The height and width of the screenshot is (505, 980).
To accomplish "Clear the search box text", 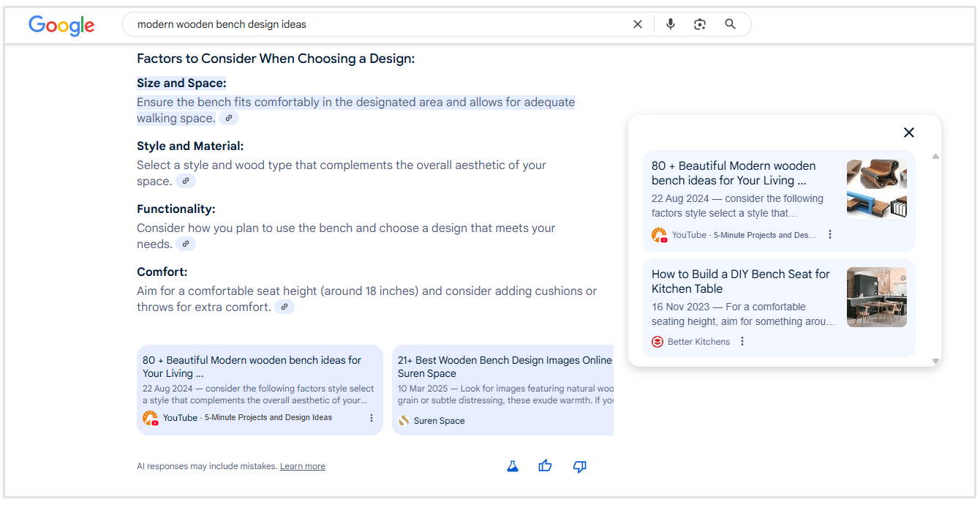I will 637,24.
